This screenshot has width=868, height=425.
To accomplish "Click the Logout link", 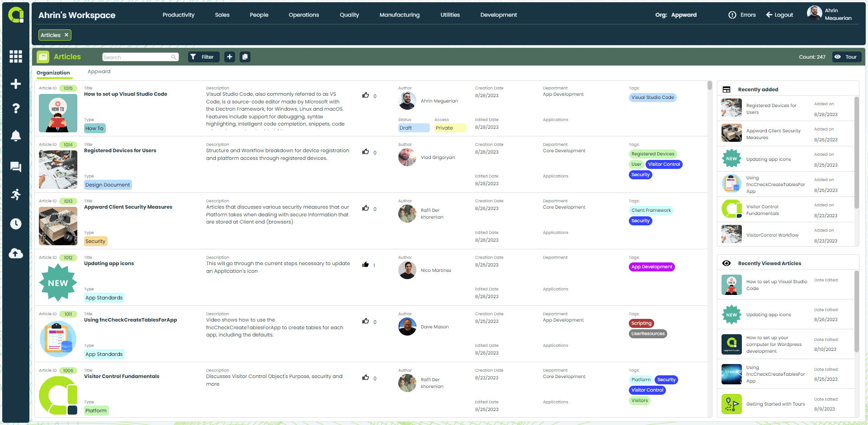I will pos(779,15).
